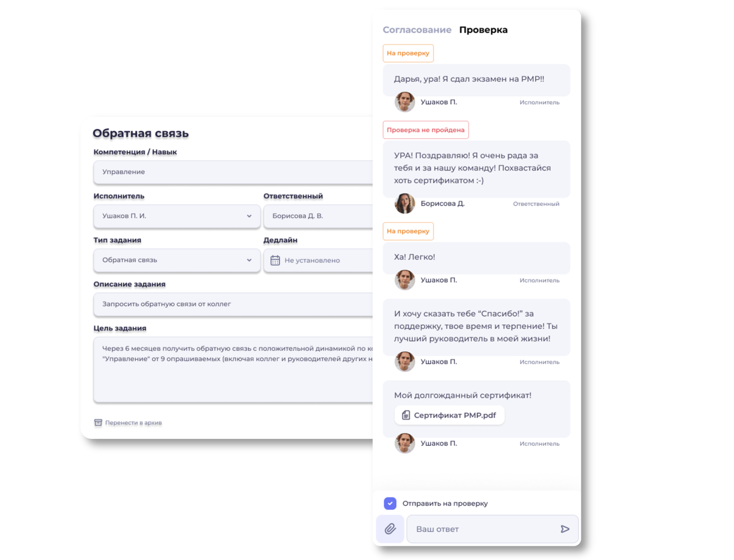Select the Проверка tab
The height and width of the screenshot is (560, 734).
(x=483, y=30)
